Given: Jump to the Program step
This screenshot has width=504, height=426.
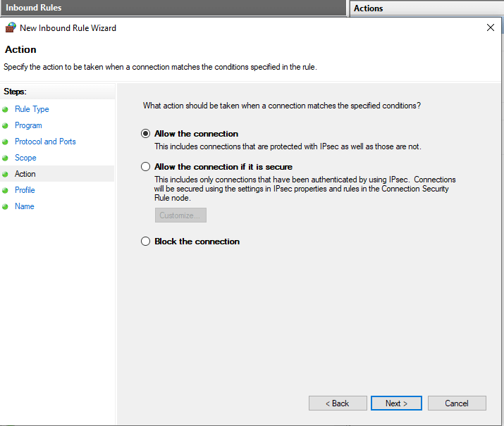Looking at the screenshot, I should [x=28, y=125].
